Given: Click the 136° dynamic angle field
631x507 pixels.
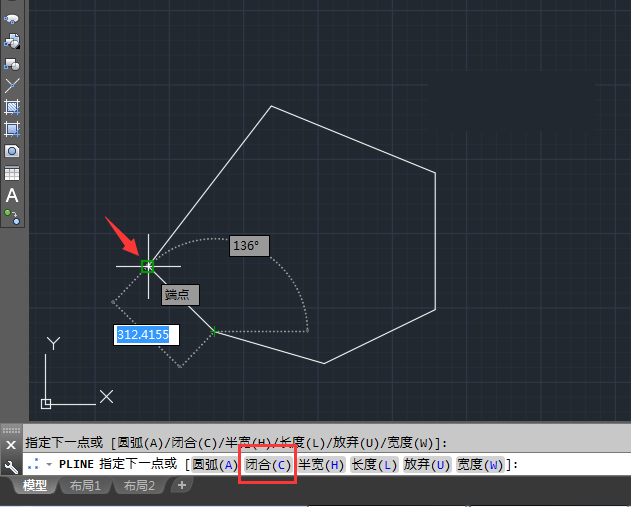Looking at the screenshot, I should coord(249,246).
